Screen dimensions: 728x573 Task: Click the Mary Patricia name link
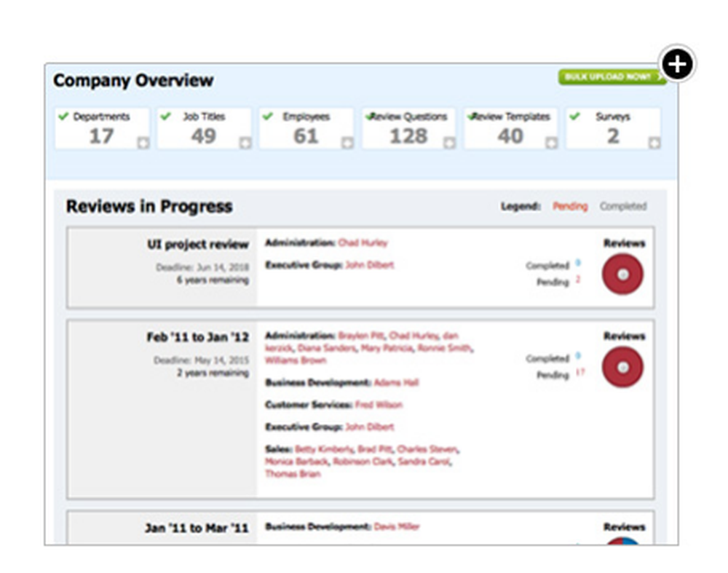pos(387,348)
